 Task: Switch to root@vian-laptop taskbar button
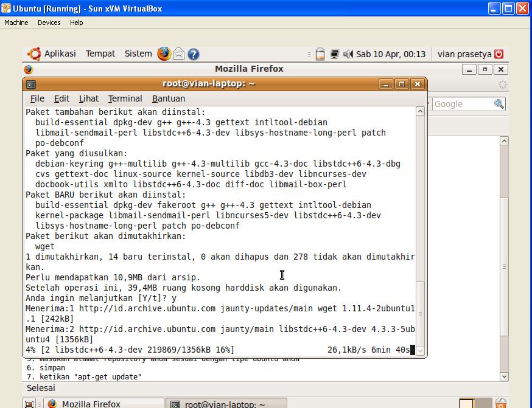(x=226, y=403)
